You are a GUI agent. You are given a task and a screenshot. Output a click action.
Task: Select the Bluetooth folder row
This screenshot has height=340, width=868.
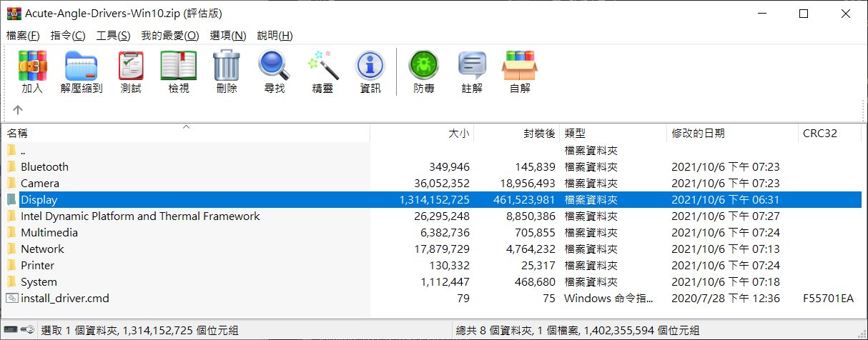[44, 167]
